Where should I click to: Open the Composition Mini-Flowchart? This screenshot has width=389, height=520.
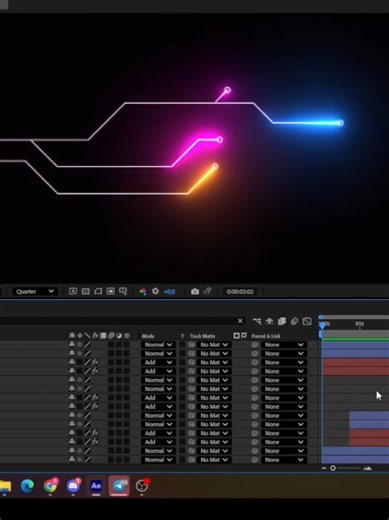tap(257, 321)
